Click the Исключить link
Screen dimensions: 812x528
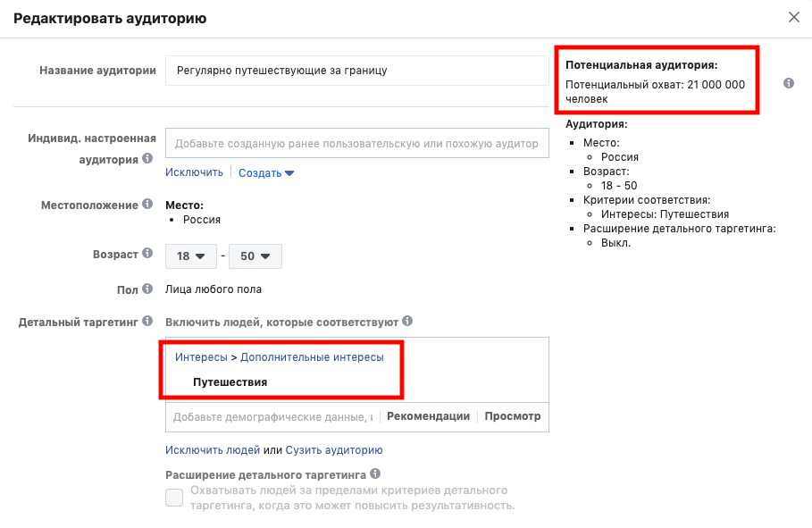click(x=194, y=172)
